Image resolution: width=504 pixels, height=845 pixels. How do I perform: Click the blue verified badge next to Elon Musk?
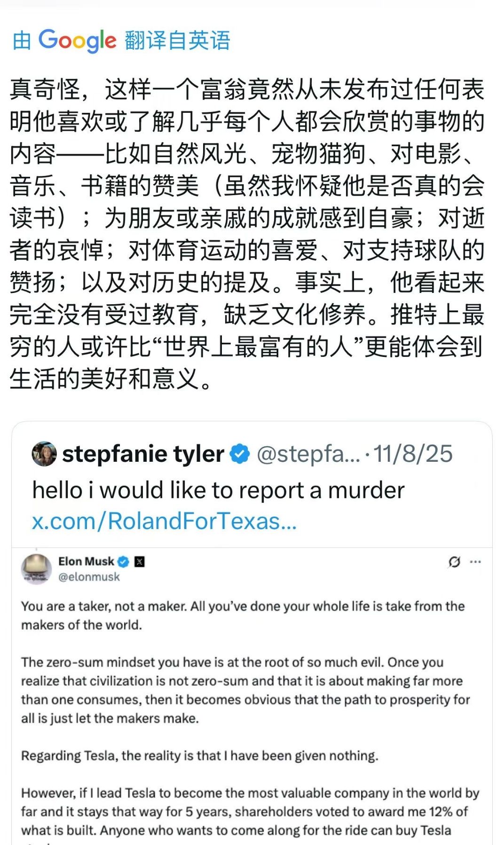point(123,561)
